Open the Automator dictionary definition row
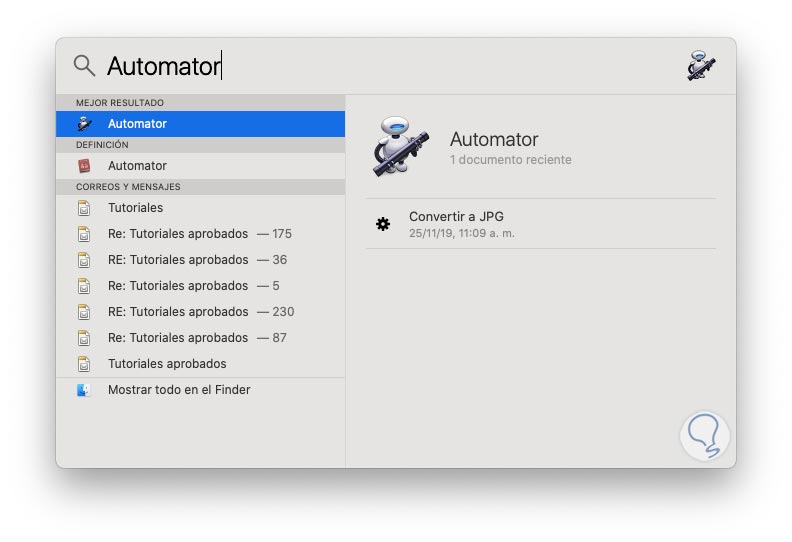The width and height of the screenshot is (792, 542). [201, 166]
